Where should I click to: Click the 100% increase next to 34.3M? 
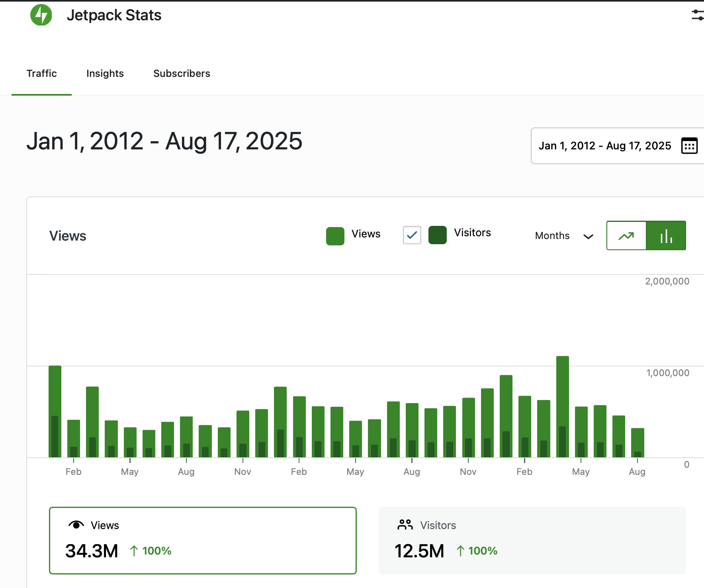151,551
